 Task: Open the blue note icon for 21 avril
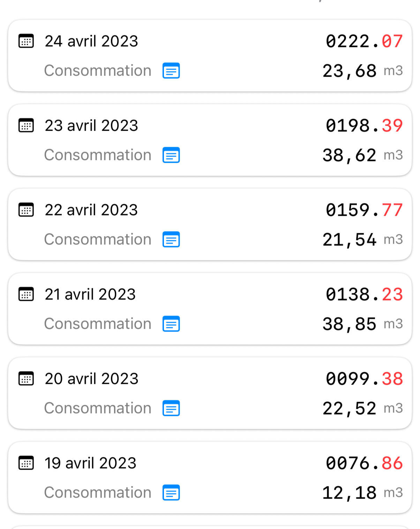pyautogui.click(x=171, y=324)
